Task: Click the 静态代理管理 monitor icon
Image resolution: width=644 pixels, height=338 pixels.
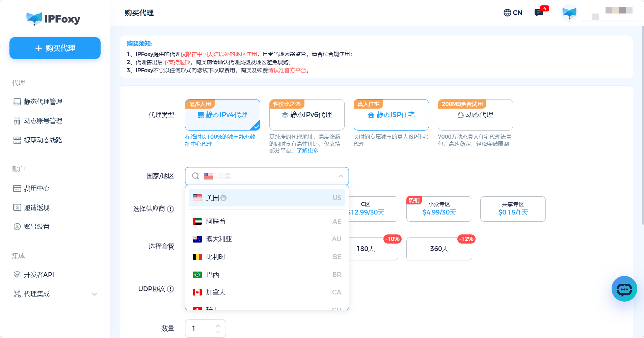Action: [x=17, y=102]
